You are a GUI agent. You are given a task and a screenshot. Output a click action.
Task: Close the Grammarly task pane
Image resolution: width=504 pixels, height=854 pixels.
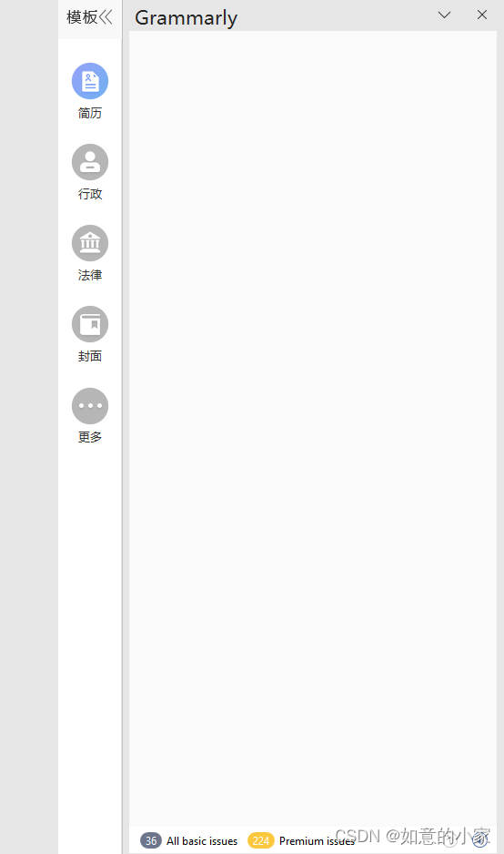(x=482, y=15)
